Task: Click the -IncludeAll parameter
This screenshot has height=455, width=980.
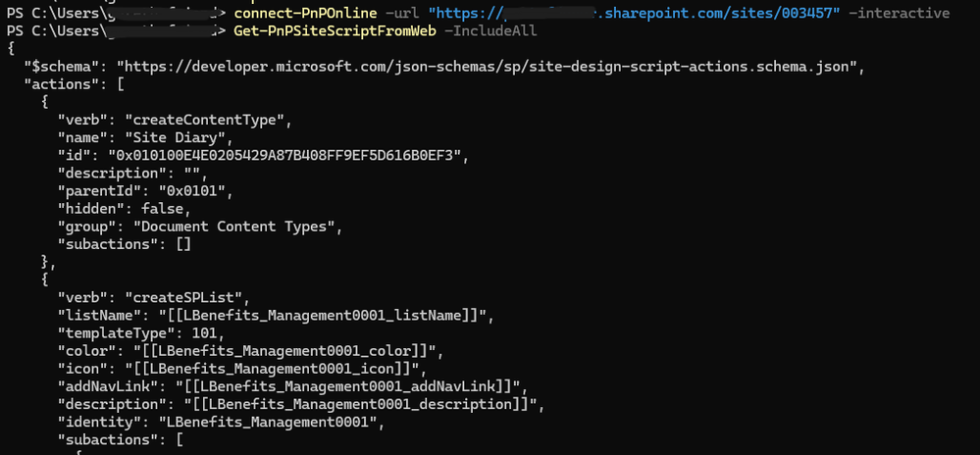Action: 490,30
